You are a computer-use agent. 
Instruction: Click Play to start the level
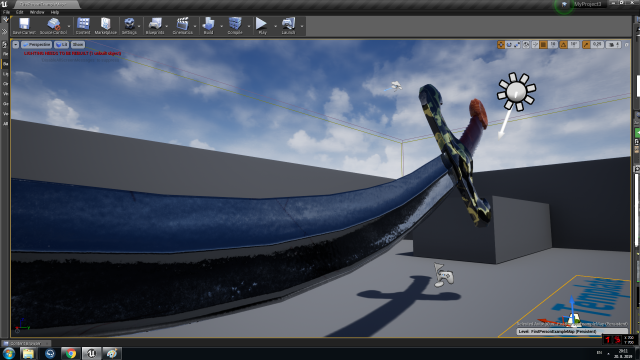click(262, 26)
